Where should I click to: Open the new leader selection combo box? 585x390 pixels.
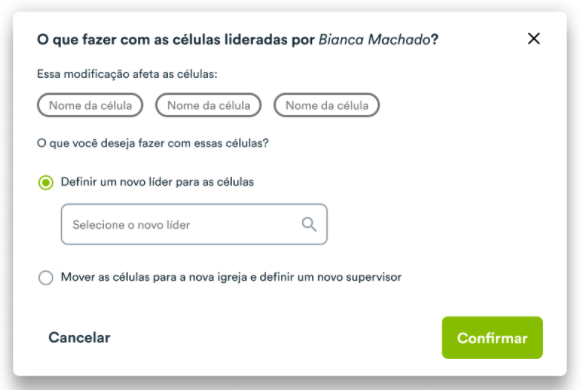194,224
